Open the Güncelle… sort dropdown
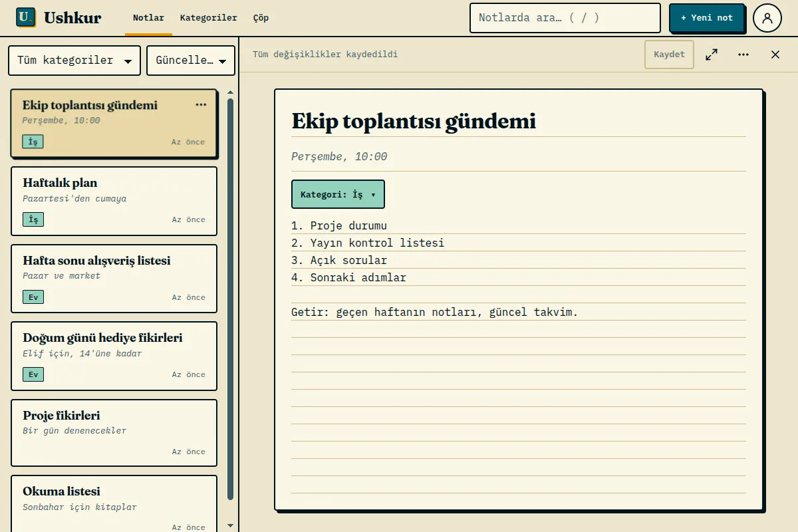This screenshot has height=532, width=798. 191,61
